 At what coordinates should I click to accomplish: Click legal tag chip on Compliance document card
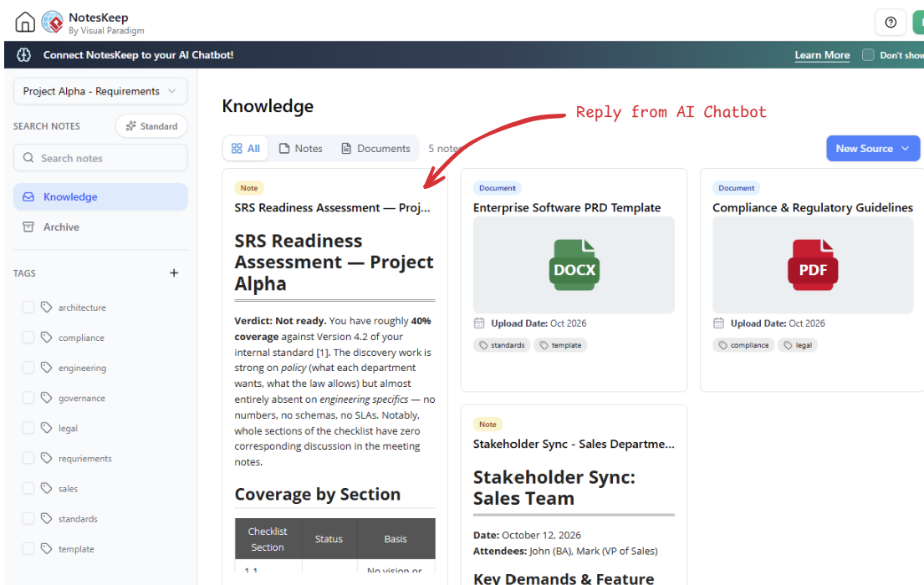tap(797, 345)
